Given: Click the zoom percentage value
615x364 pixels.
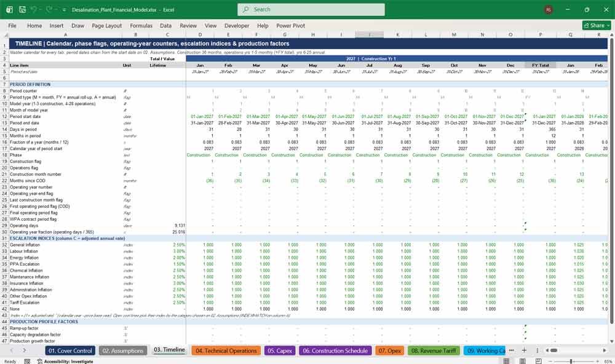Looking at the screenshot, I should coord(608,362).
